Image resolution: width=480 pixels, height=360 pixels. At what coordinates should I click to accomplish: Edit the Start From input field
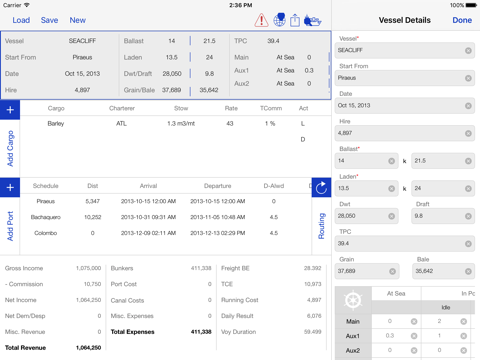tap(405, 78)
